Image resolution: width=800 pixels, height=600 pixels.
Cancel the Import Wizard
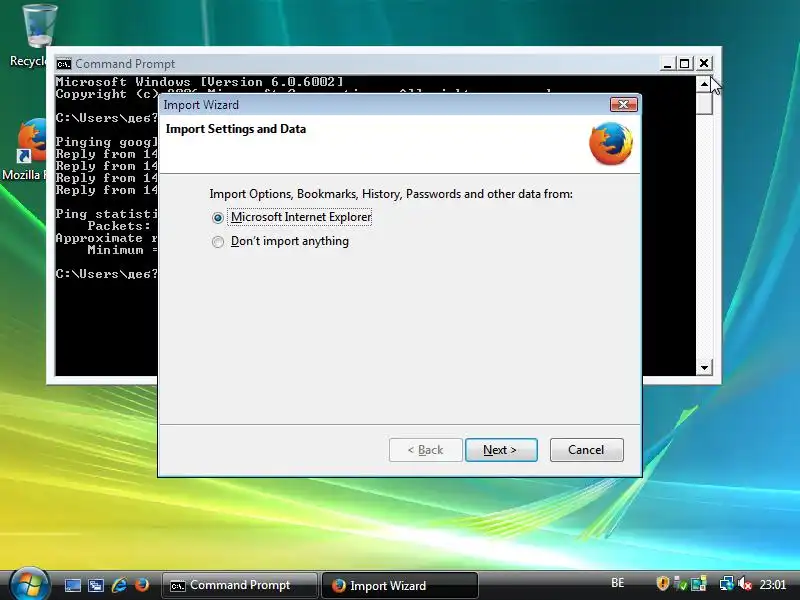(x=586, y=450)
